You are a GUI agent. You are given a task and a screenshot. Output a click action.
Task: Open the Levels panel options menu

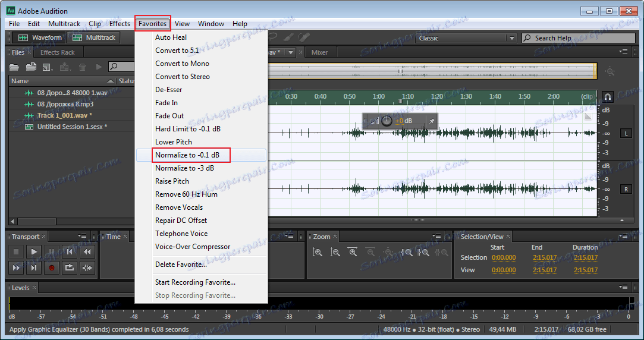click(x=624, y=287)
